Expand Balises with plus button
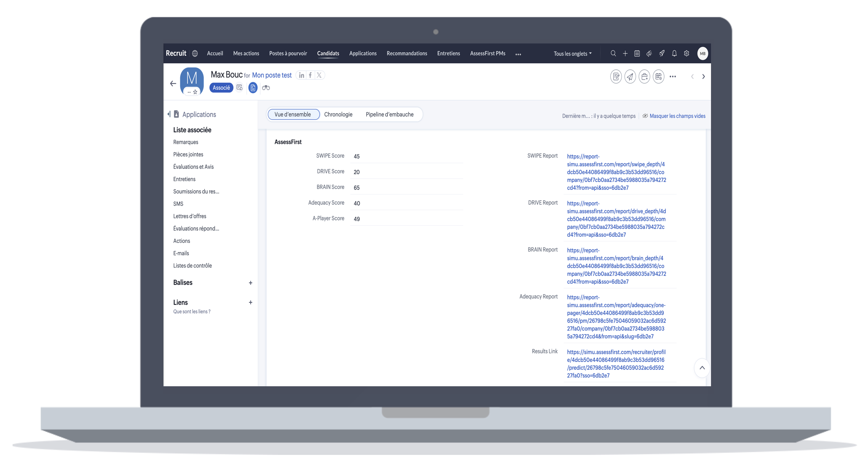Image resolution: width=868 pixels, height=469 pixels. [x=250, y=283]
